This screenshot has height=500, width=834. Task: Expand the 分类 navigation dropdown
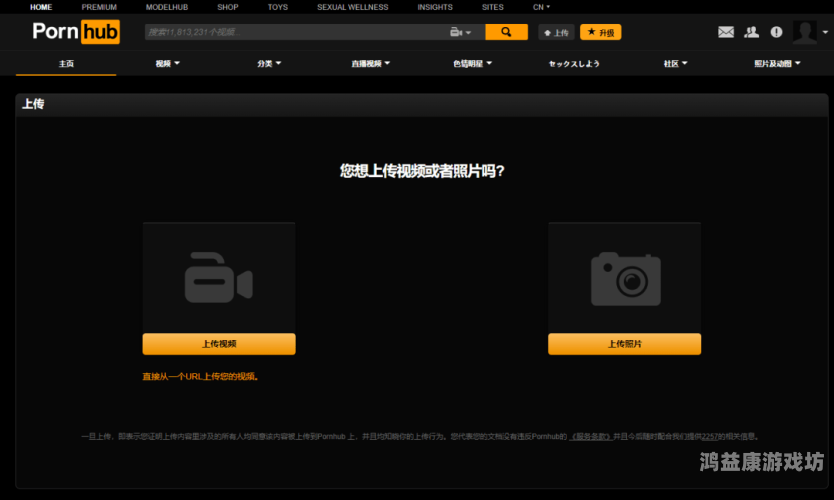268,63
